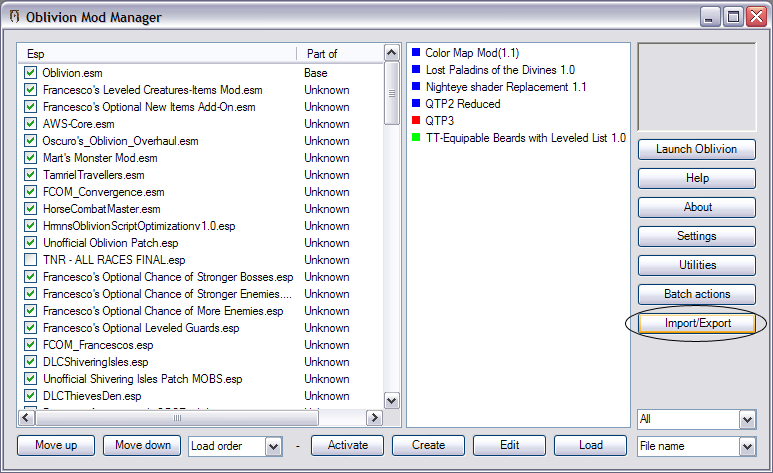Click Launch Oblivion button

[697, 149]
